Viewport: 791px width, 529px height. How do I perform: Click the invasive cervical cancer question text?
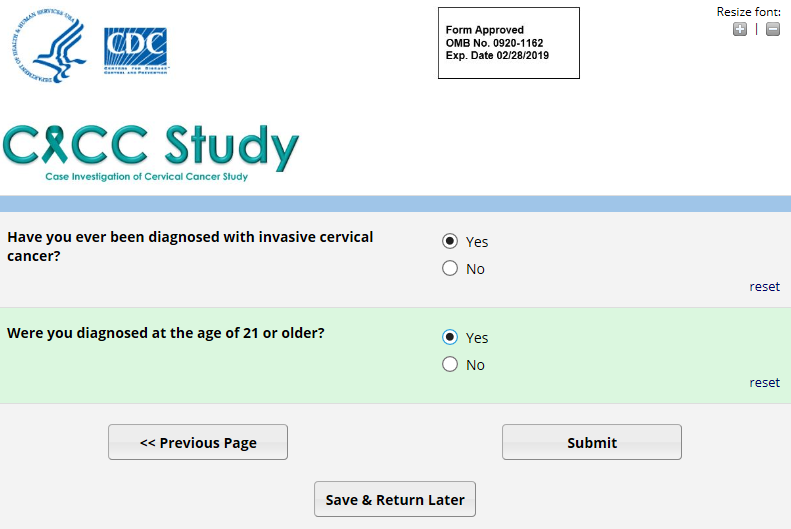190,246
